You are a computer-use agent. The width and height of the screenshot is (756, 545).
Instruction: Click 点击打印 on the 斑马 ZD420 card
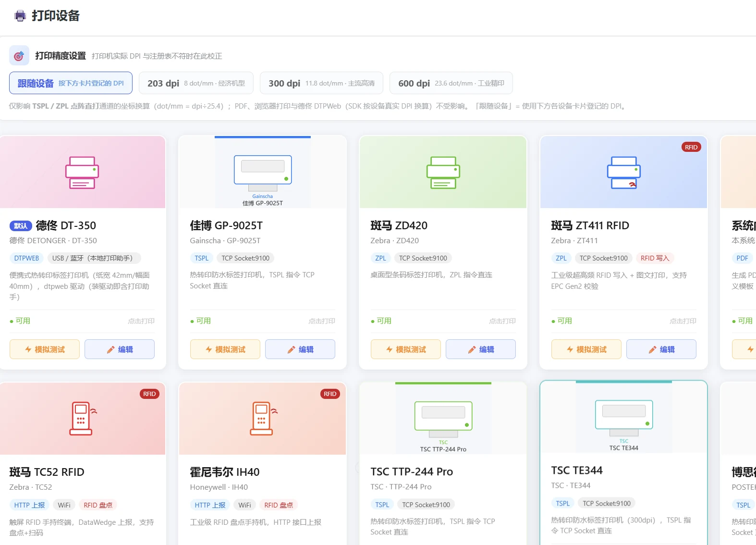pos(502,321)
